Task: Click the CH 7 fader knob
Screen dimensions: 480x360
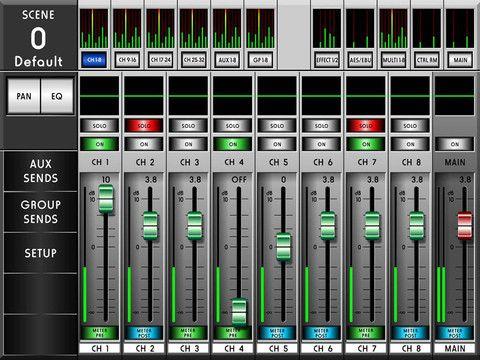Action: tap(372, 225)
